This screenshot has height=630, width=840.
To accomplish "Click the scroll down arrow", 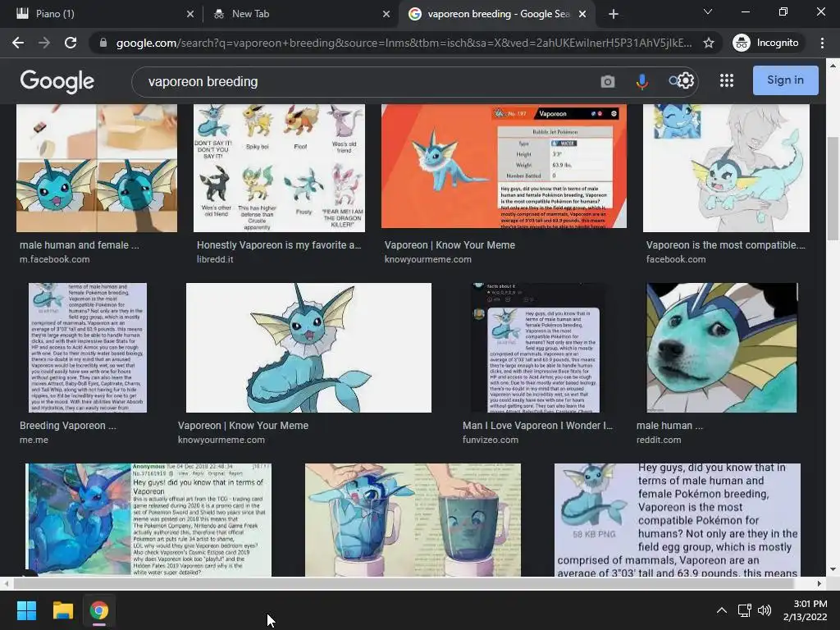I will [x=832, y=569].
